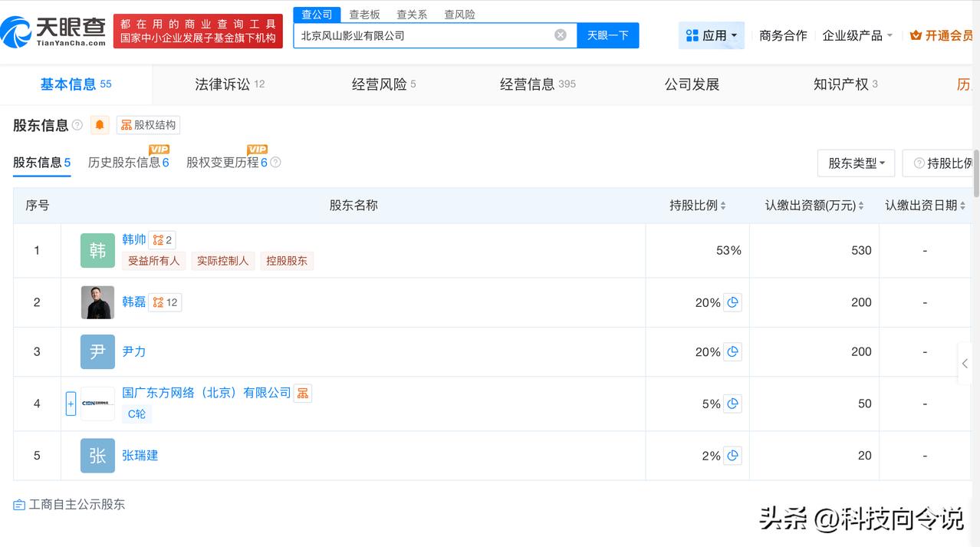Switch to the 经营信息 tab

coord(538,84)
